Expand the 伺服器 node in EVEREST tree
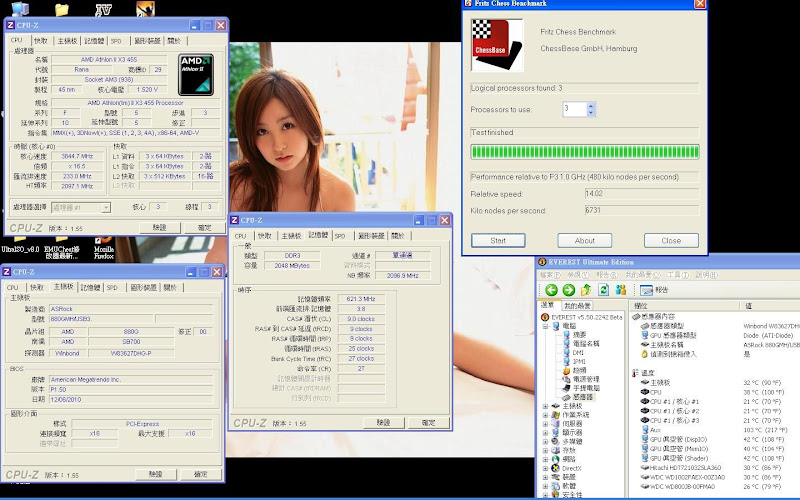 [545, 423]
